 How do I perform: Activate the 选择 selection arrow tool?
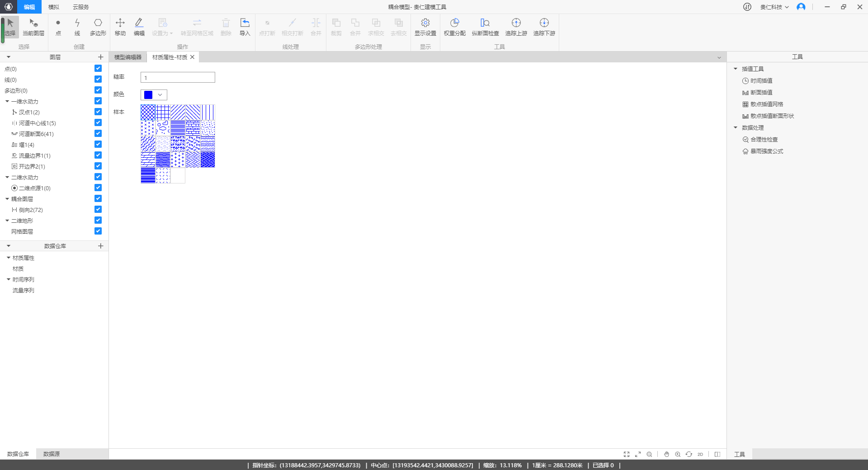click(x=10, y=27)
